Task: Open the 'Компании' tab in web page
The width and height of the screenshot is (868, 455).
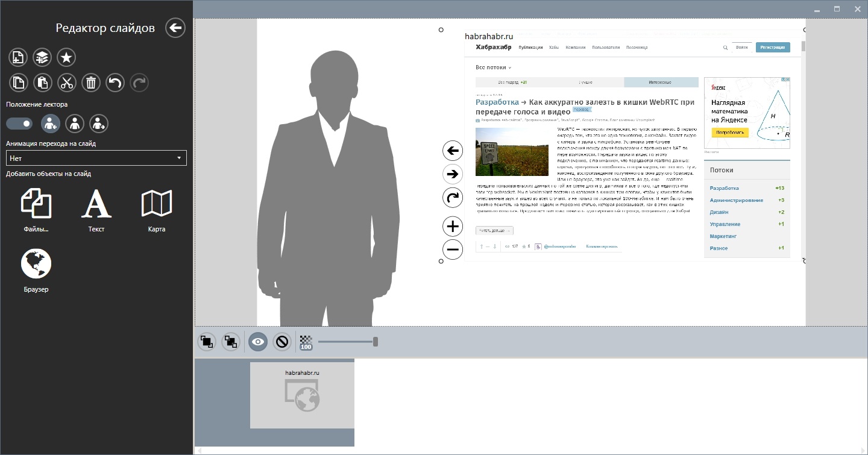Action: pyautogui.click(x=576, y=47)
